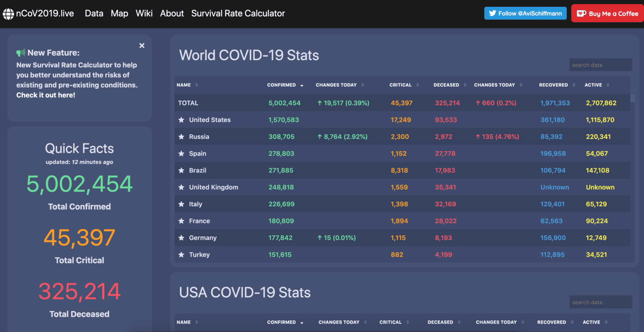Click the star icon next to United States
The height and width of the screenshot is (332, 644).
[x=182, y=120]
